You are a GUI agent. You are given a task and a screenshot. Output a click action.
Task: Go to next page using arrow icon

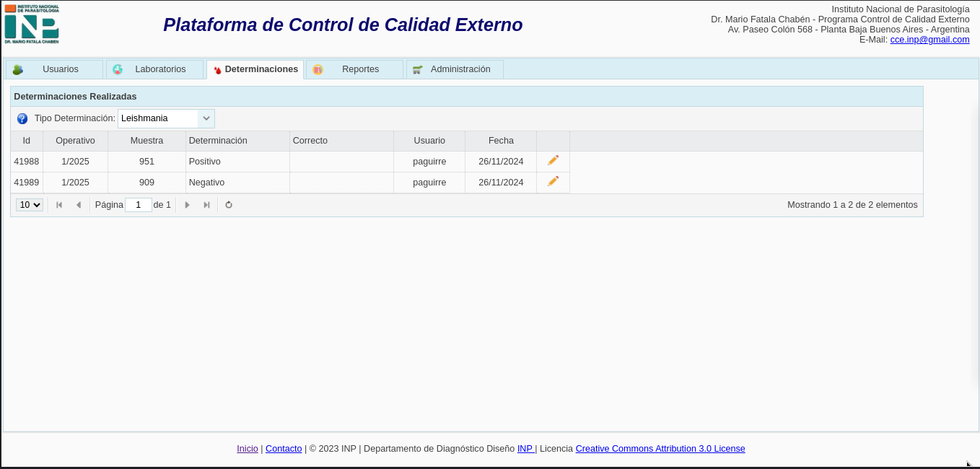click(x=188, y=205)
